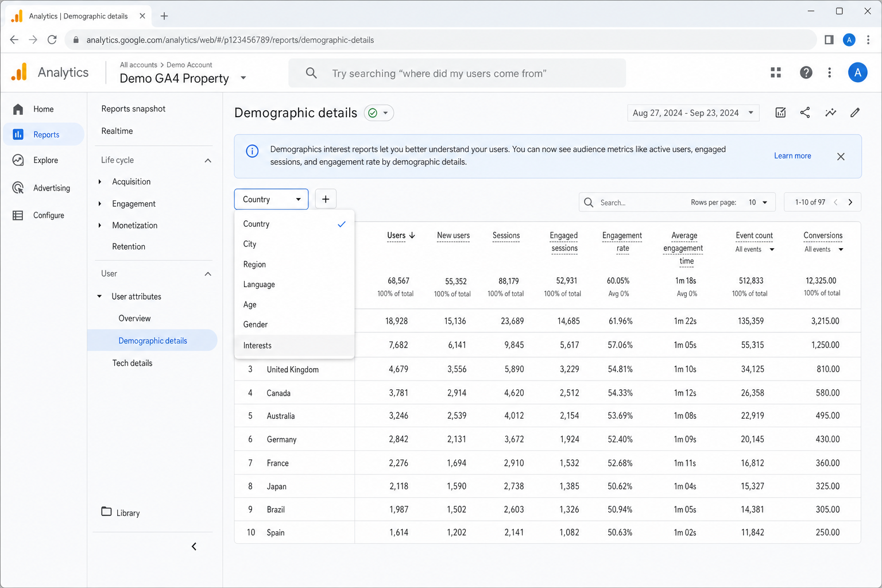Viewport: 882px width, 588px height.
Task: Open the user attributes Overview report
Action: point(134,318)
